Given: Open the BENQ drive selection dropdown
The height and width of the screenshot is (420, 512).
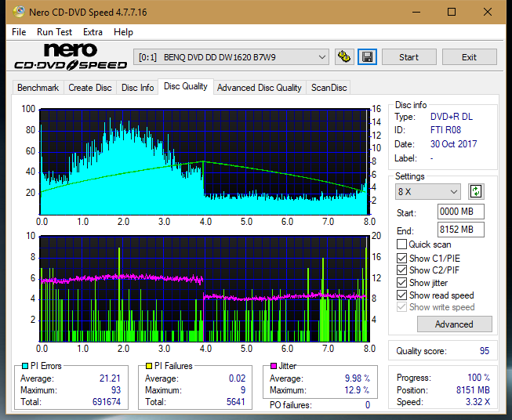Looking at the screenshot, I should point(231,57).
